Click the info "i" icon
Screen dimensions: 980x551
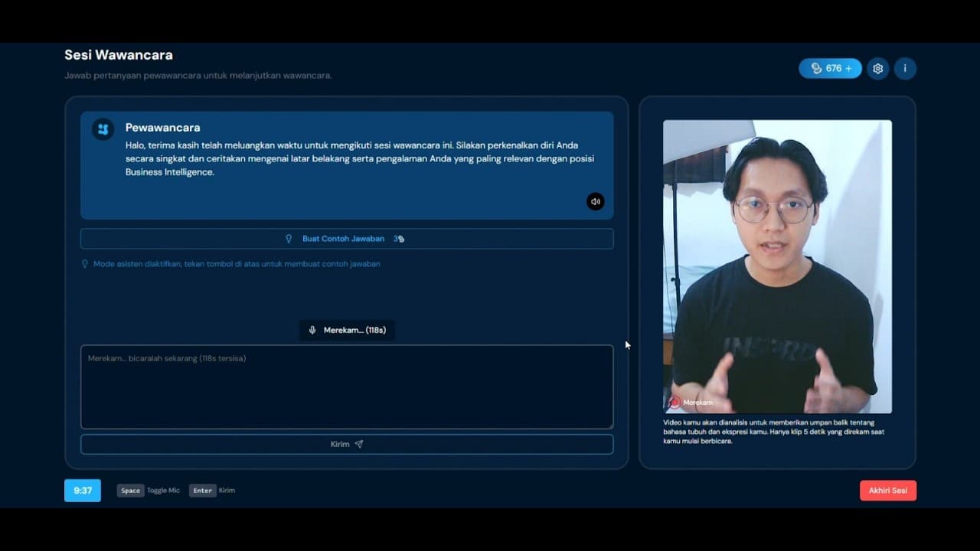tap(905, 68)
